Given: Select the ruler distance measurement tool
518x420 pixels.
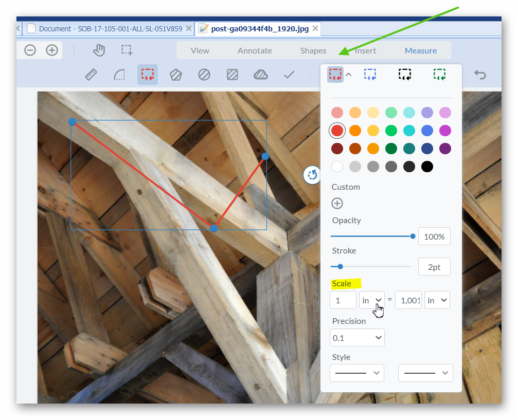Looking at the screenshot, I should click(91, 75).
